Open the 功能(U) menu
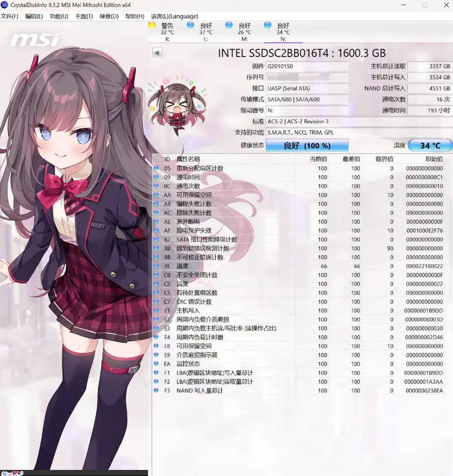 click(59, 16)
